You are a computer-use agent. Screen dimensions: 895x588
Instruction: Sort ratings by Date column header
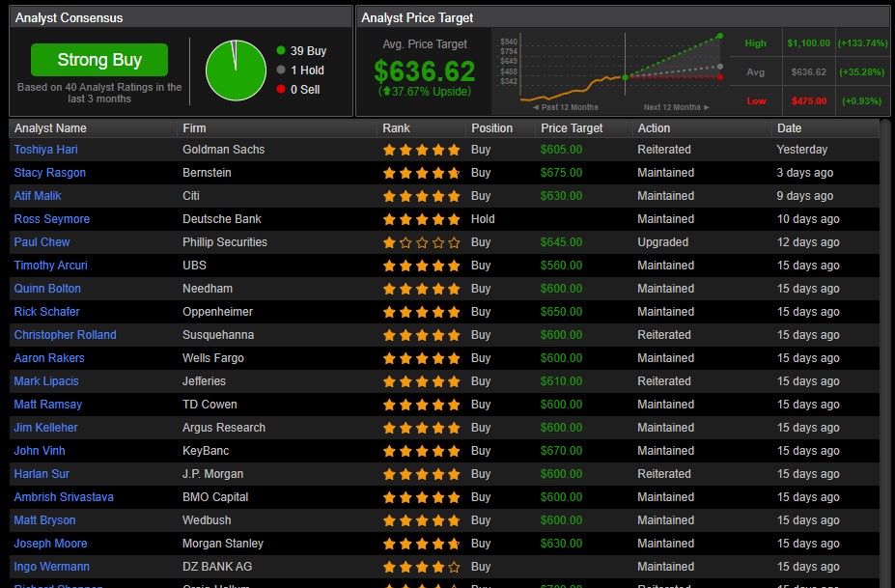point(825,128)
